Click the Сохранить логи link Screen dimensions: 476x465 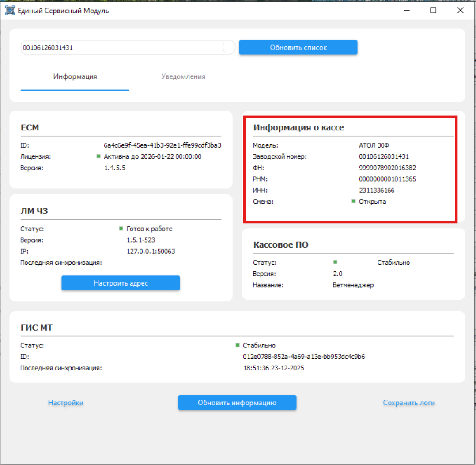[x=409, y=403]
